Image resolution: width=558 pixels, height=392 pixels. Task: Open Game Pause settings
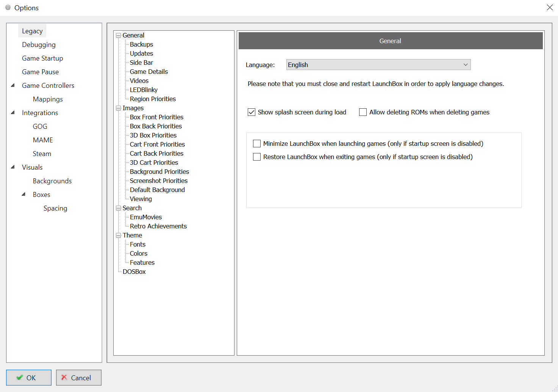tap(40, 72)
